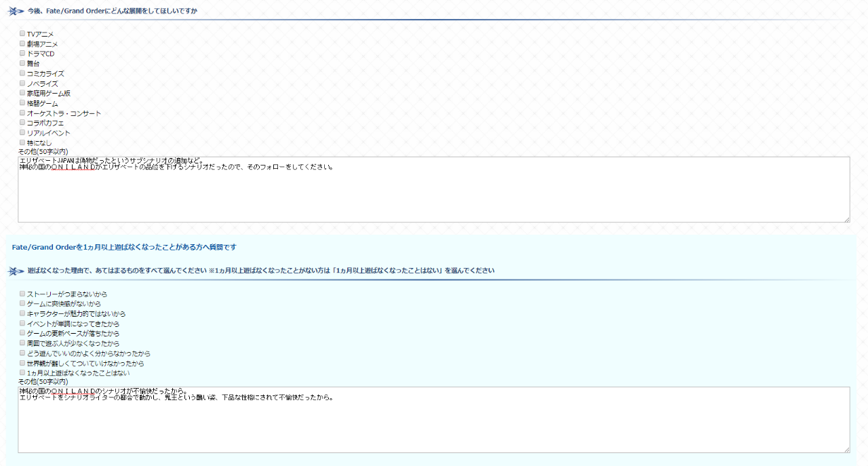Select the ドラマCD checkbox
868x466 pixels.
22,53
